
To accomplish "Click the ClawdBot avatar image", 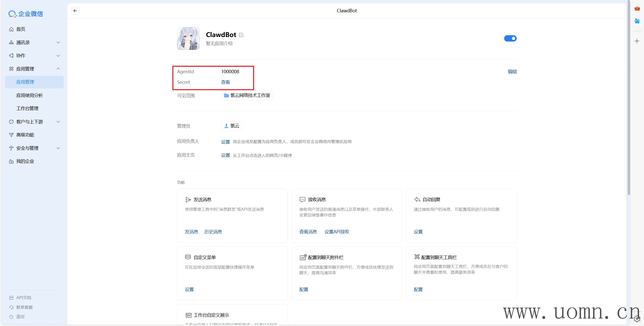I will tap(188, 39).
